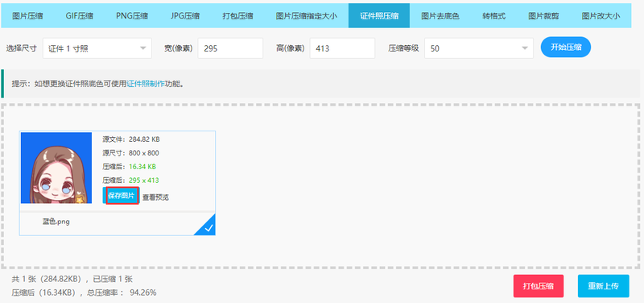Expand the 选择尺寸 dropdown showing 证件 1 寸照
Screen dimensions: 644x303
click(97, 48)
